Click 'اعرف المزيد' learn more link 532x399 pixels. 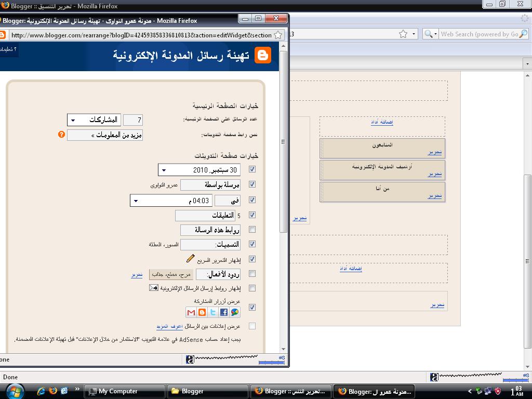point(170,326)
